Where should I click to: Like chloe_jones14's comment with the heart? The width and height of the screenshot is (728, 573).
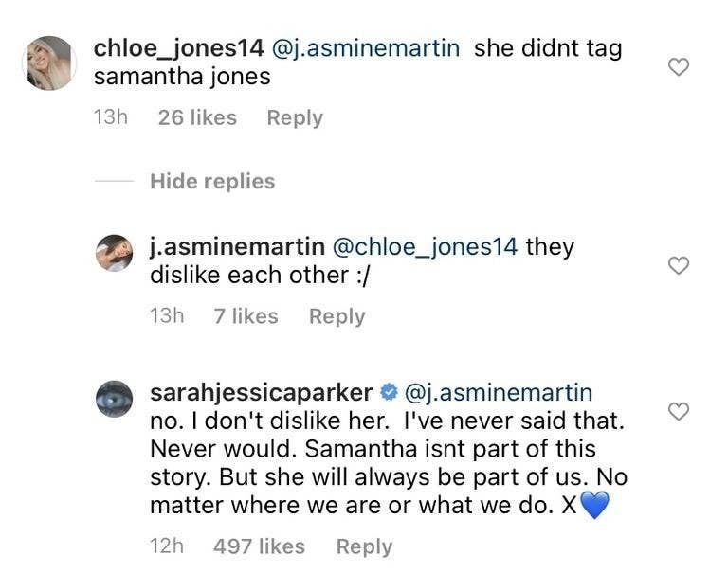[678, 66]
